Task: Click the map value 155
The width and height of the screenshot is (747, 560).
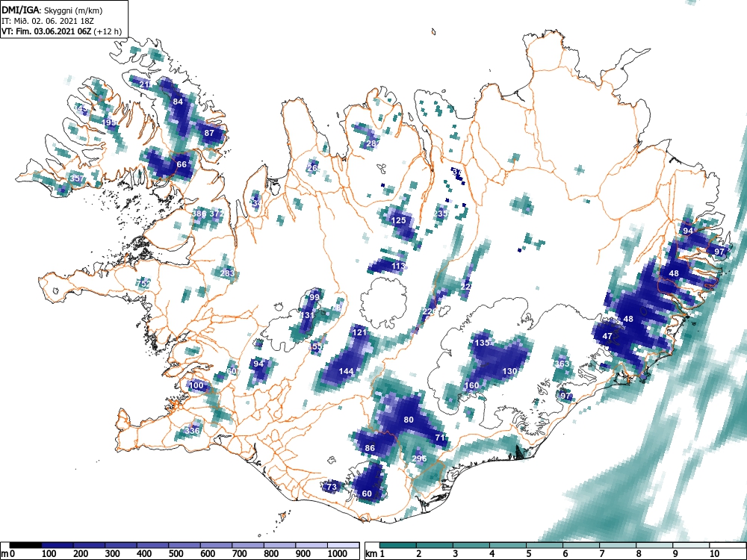Action: tap(315, 346)
